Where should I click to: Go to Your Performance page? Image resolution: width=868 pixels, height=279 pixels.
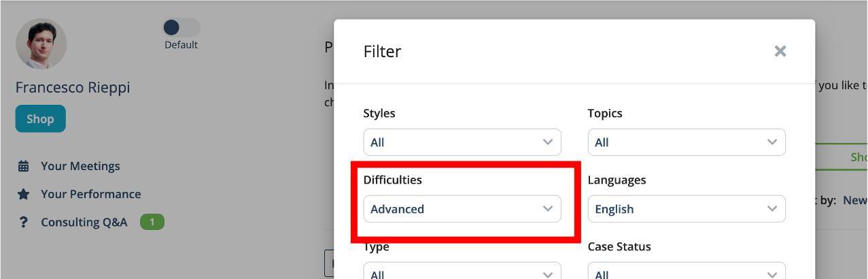pyautogui.click(x=91, y=194)
